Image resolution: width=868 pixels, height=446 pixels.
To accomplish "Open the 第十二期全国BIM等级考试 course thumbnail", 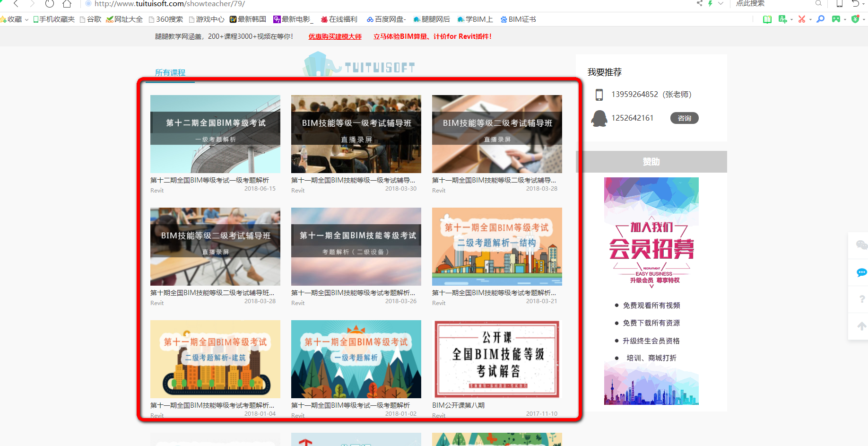I will 215,134.
